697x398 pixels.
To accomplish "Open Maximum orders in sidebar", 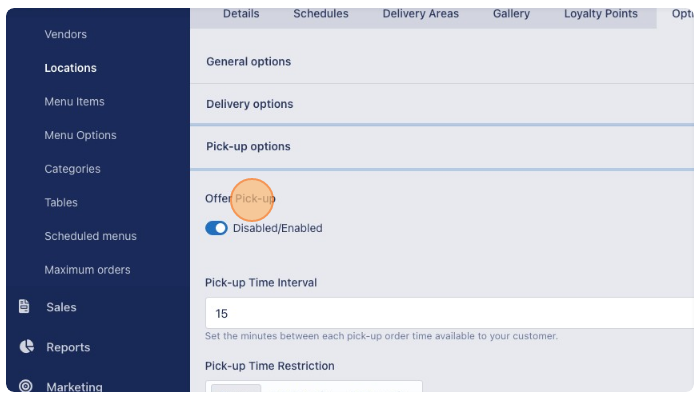I will coord(87,270).
